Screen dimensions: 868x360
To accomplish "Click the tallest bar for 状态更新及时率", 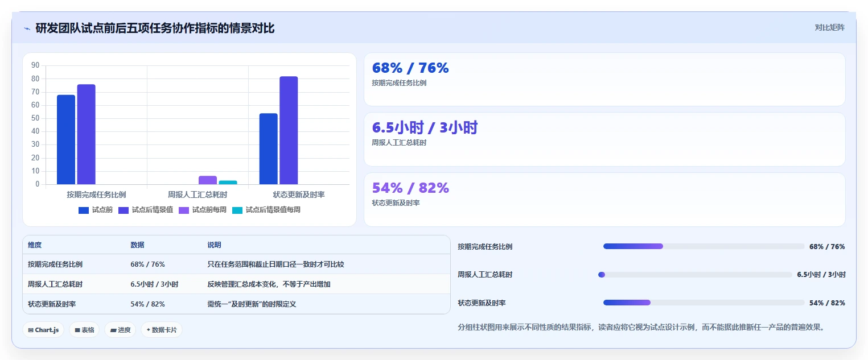I will coord(289,130).
